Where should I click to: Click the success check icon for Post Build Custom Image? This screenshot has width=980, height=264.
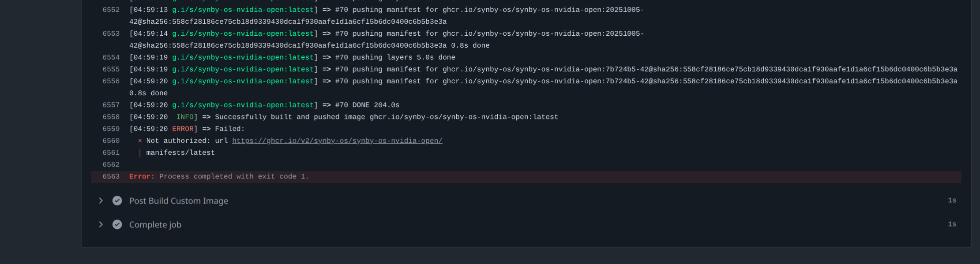coord(117,201)
